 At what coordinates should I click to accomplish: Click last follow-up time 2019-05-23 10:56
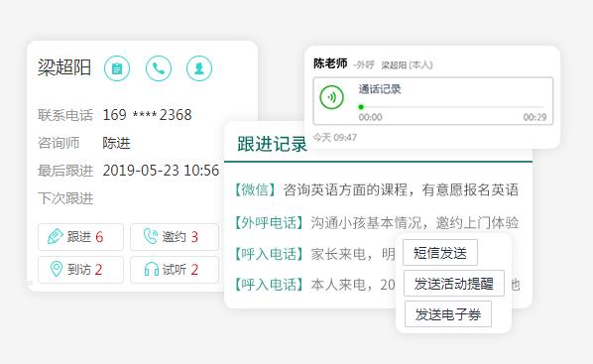pyautogui.click(x=161, y=171)
